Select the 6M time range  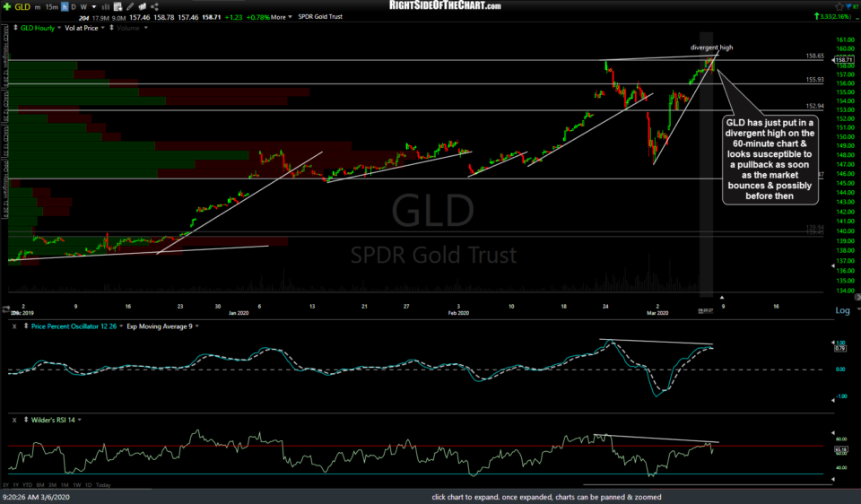pyautogui.click(x=40, y=485)
